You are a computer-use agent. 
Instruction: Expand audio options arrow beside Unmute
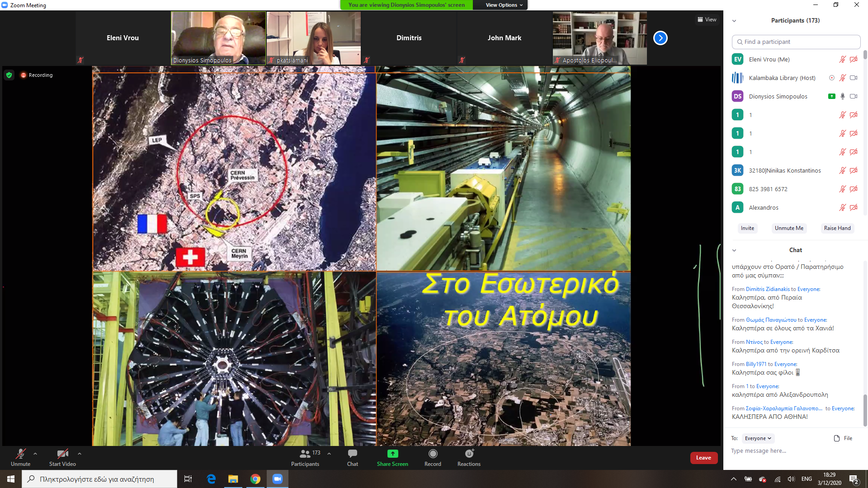35,454
